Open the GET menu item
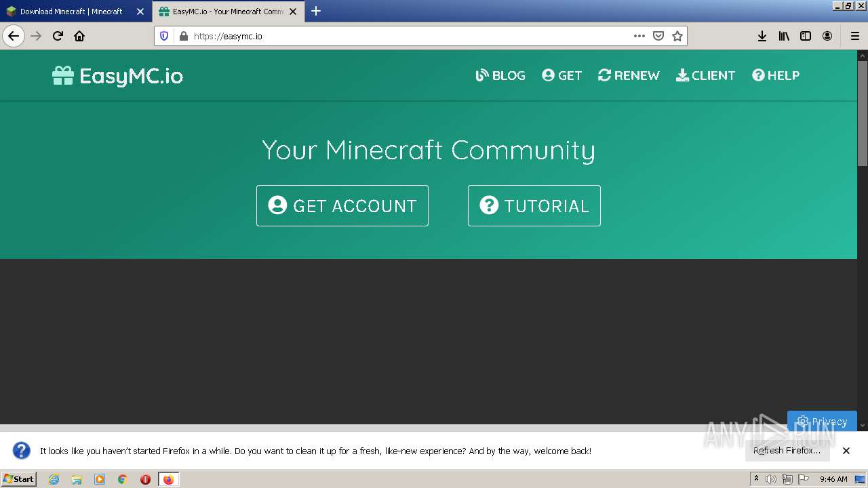Screen dimensions: 868x488 [x=561, y=75]
